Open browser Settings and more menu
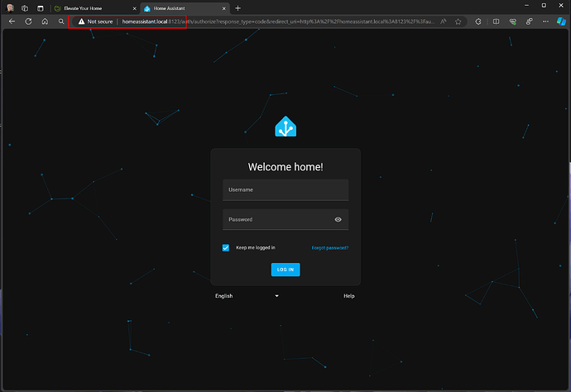Image resolution: width=571 pixels, height=392 pixels. click(x=545, y=22)
